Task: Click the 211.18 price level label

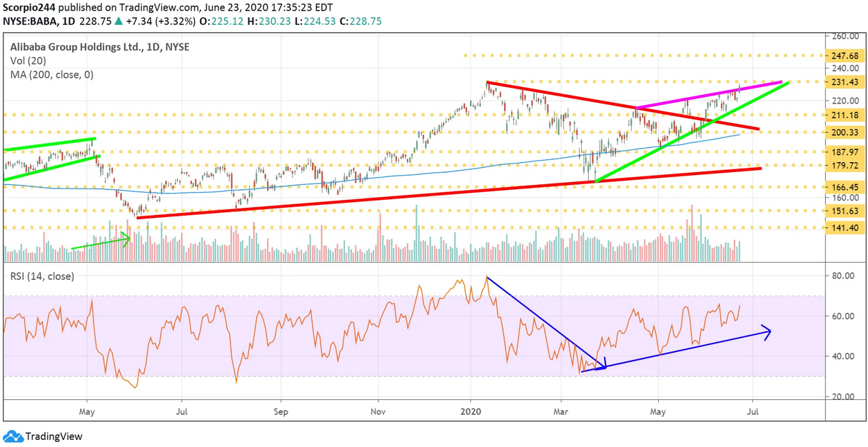Action: pos(844,115)
